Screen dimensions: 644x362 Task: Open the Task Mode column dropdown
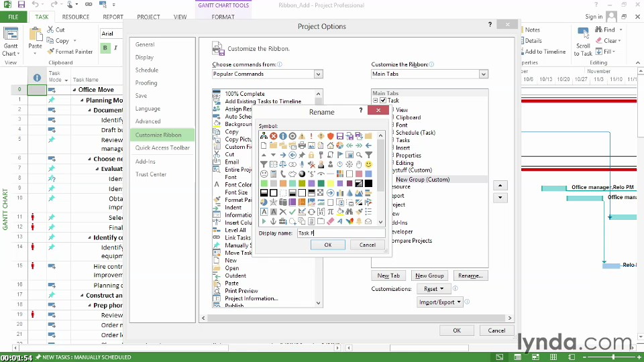tap(66, 80)
